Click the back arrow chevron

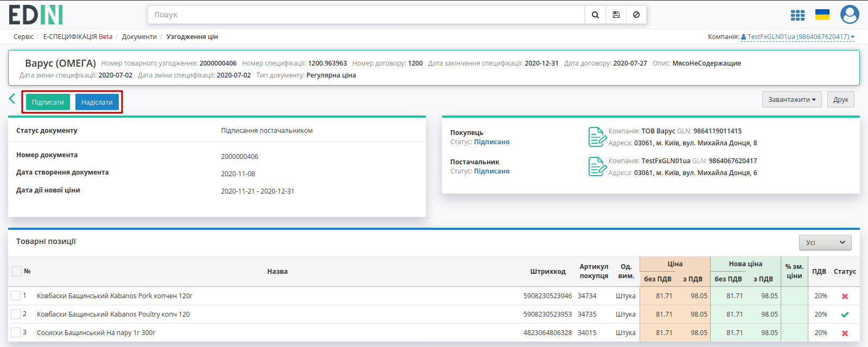coord(12,99)
